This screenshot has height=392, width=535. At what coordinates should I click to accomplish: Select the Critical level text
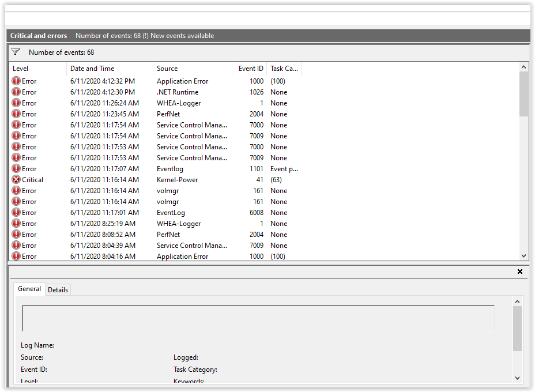point(32,179)
